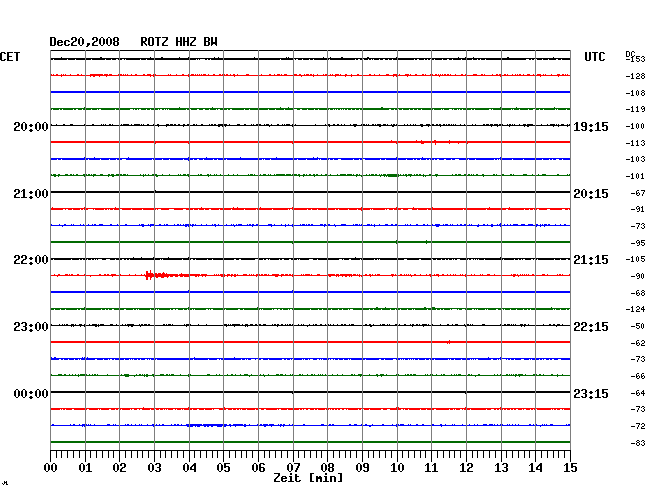
Task: Click the DC offset value -124
Action: [635, 309]
